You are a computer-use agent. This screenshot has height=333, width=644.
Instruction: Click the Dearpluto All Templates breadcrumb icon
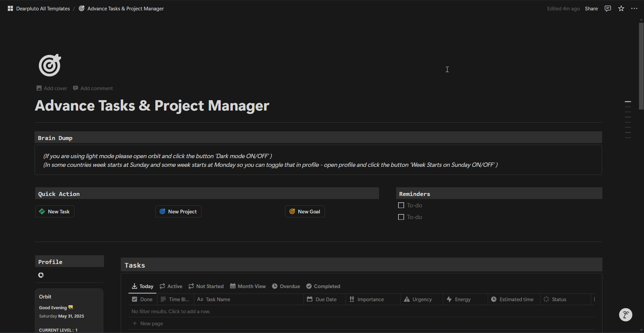pos(10,9)
